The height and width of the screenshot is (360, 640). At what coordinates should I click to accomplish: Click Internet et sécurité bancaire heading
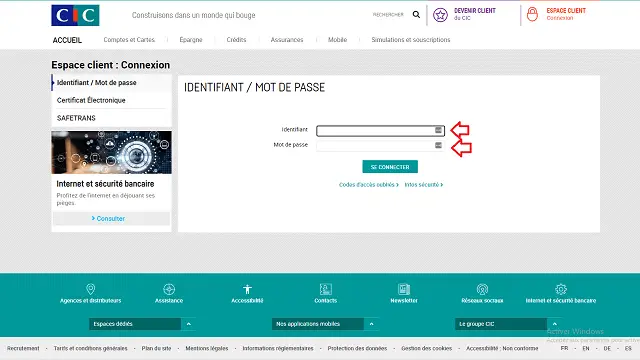tap(105, 184)
